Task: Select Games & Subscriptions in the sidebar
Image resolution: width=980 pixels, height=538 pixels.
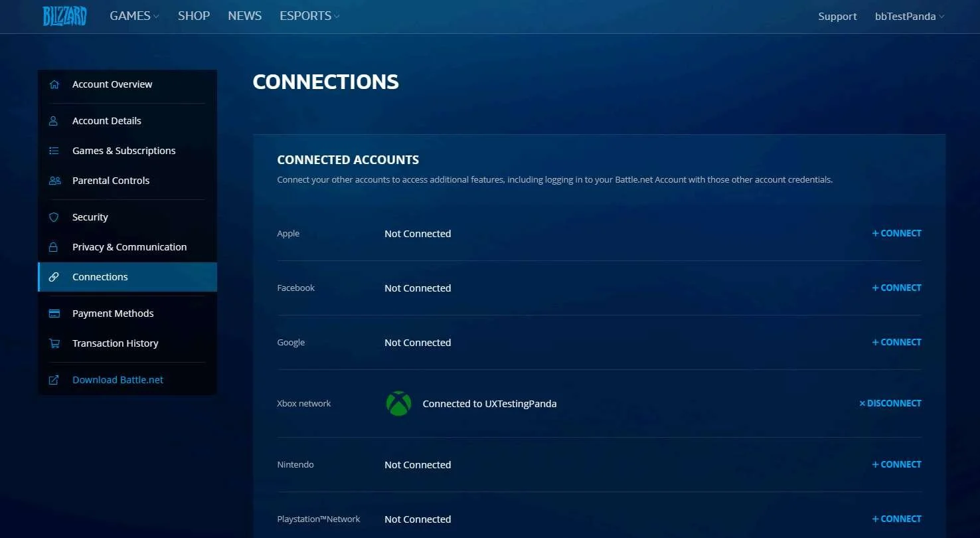Action: click(x=127, y=151)
